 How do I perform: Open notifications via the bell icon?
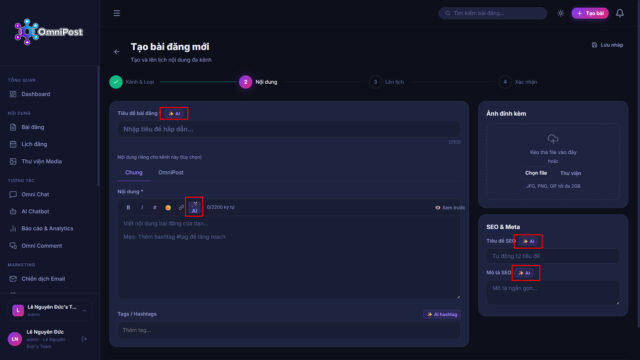point(620,13)
